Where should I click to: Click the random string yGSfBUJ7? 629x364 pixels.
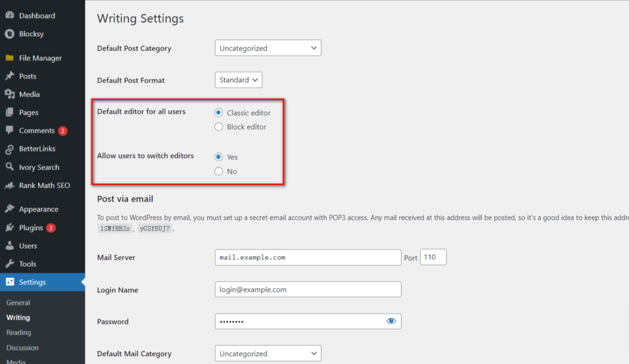coord(155,228)
